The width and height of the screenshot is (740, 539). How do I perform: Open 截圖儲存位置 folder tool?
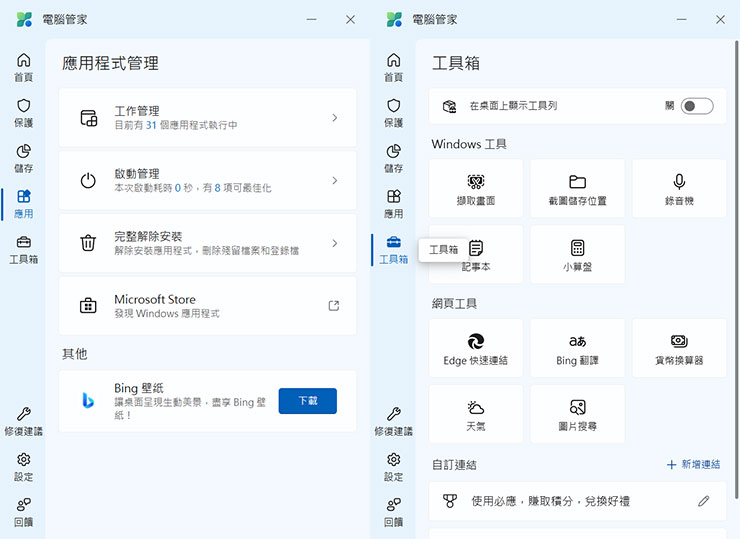pos(577,188)
